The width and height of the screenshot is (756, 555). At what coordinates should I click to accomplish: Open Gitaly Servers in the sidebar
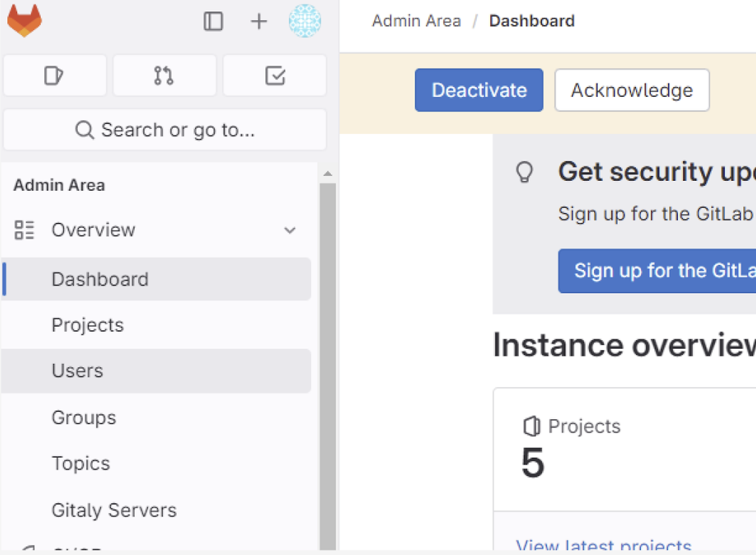(x=157, y=510)
